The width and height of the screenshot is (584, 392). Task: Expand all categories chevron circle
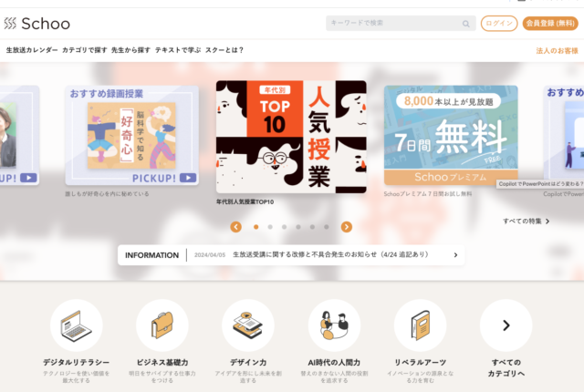(506, 325)
